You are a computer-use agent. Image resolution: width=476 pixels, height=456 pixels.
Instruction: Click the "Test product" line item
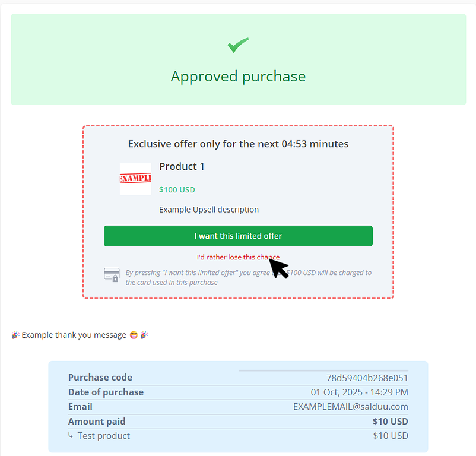[104, 436]
